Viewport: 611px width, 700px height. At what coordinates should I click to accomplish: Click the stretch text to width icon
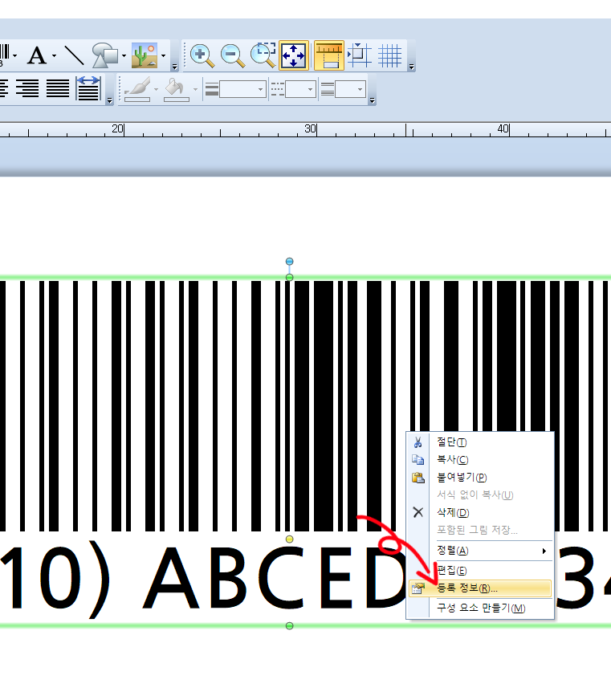coord(88,88)
